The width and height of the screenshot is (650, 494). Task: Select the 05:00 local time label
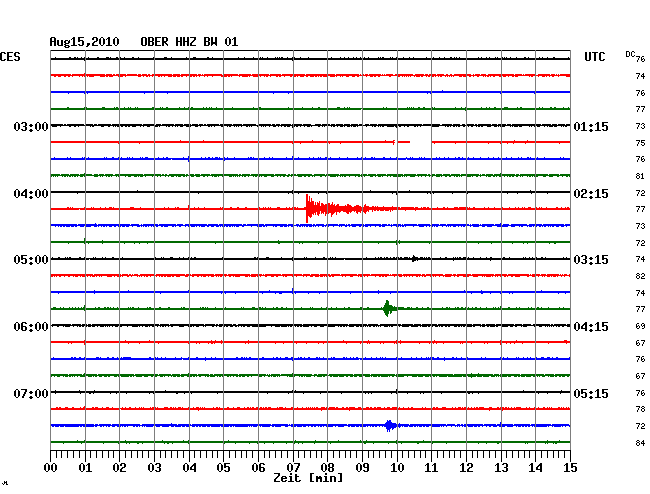(31, 260)
